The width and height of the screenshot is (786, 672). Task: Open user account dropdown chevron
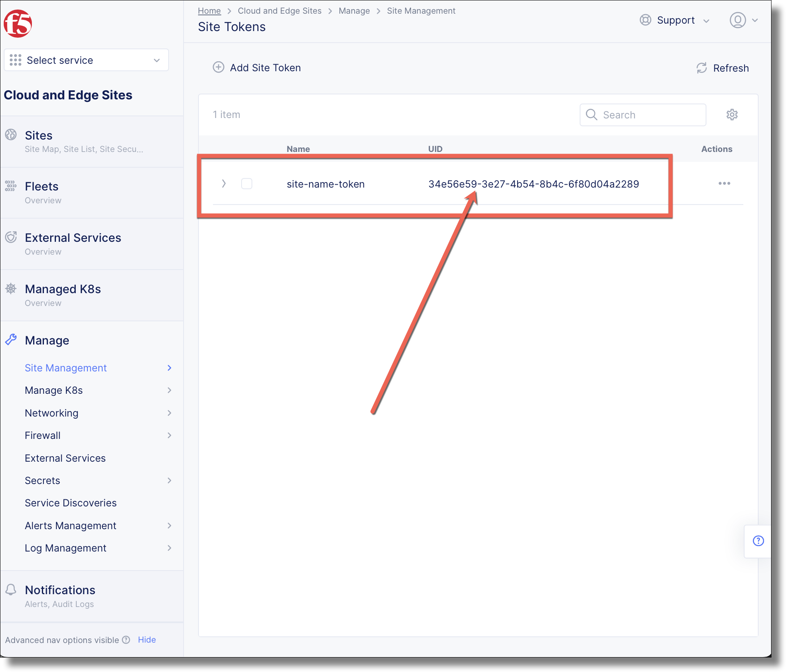(x=755, y=20)
